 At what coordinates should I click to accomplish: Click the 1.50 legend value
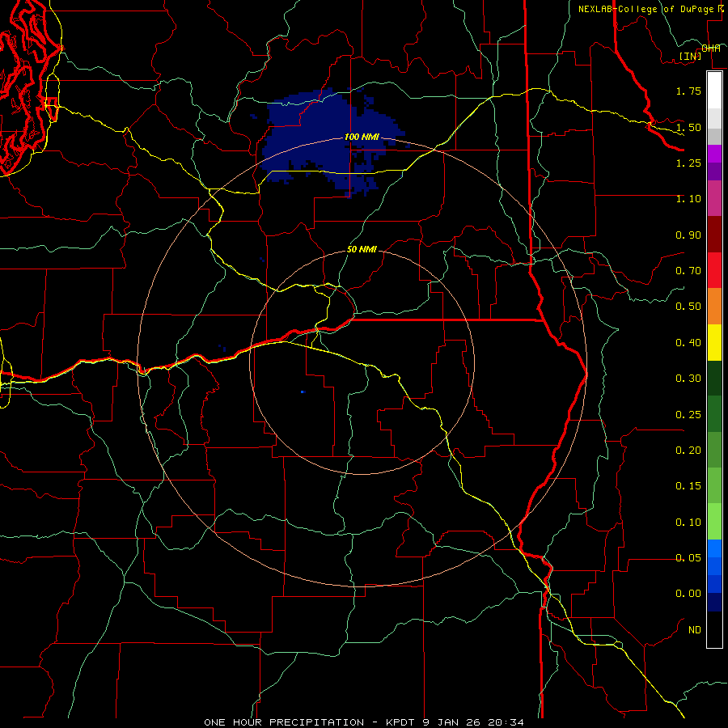688,127
